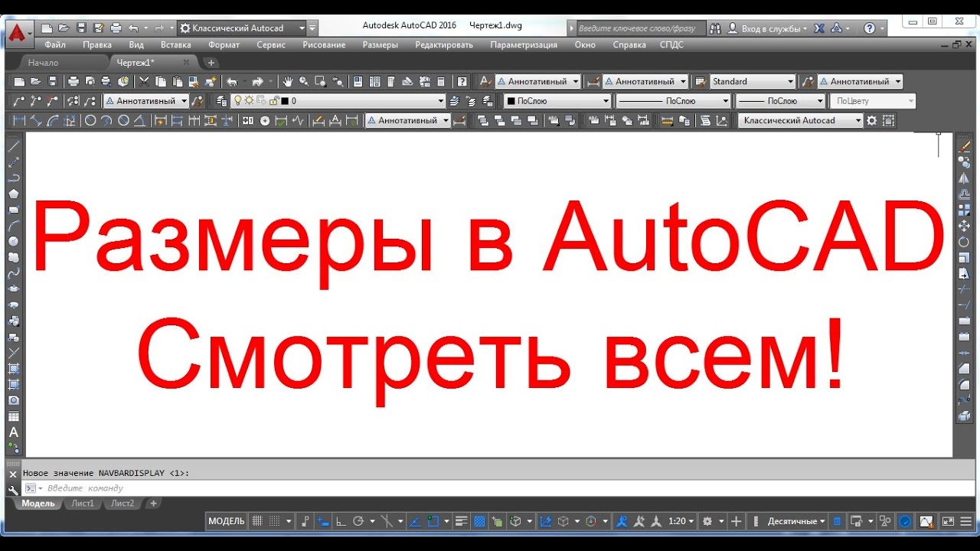Toggle transparency display in status bar
The height and width of the screenshot is (551, 980).
[479, 522]
